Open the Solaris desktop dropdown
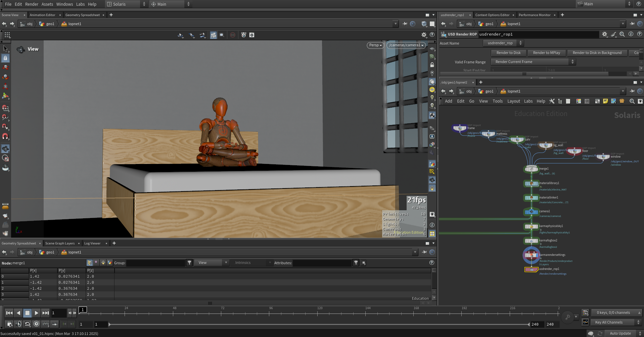Image resolution: width=644 pixels, height=337 pixels. [x=126, y=4]
